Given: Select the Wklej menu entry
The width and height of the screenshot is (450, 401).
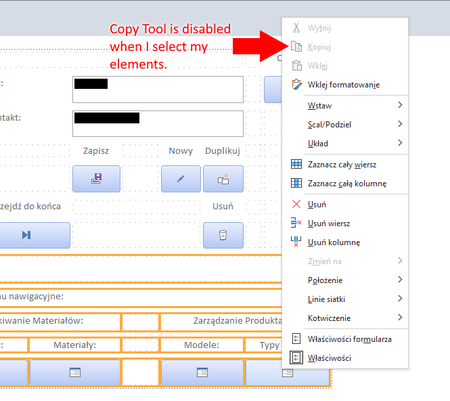Looking at the screenshot, I should tap(345, 66).
